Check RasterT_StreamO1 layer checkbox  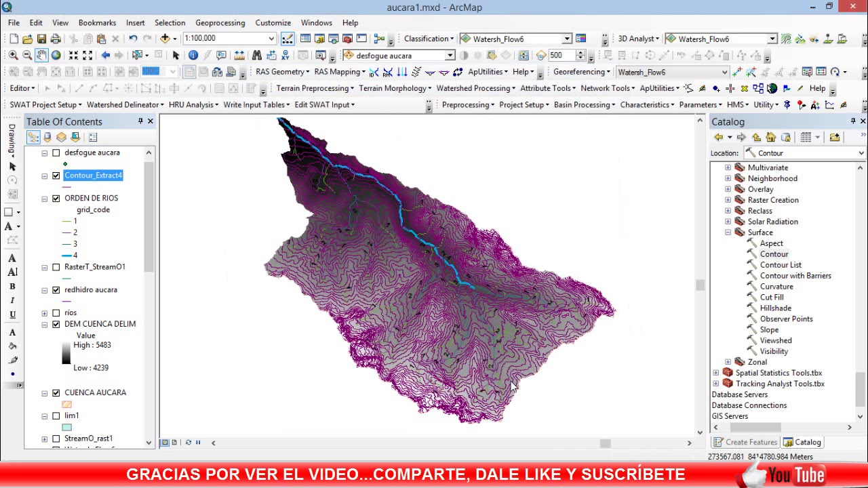[x=56, y=267]
